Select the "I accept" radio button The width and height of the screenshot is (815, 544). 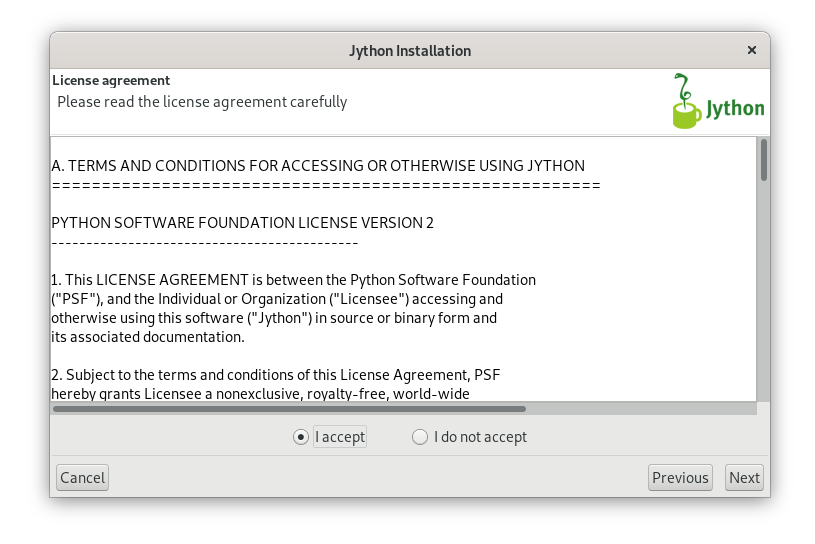click(300, 437)
